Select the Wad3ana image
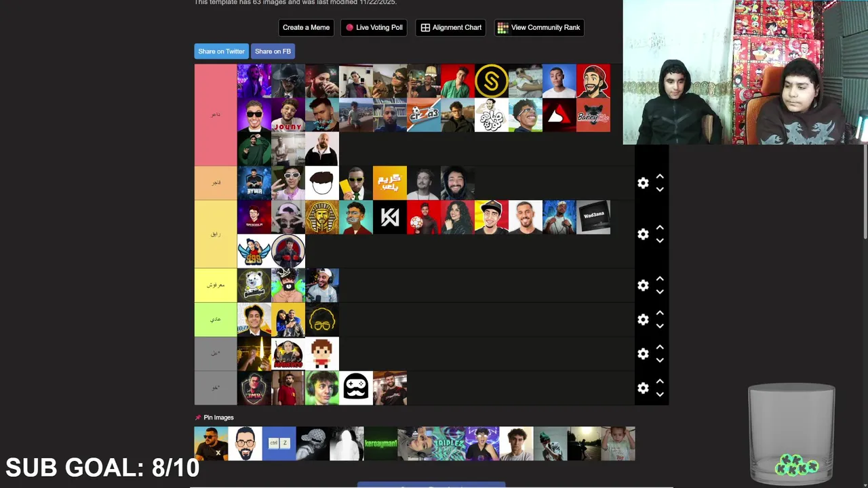The image size is (868, 488). click(593, 217)
